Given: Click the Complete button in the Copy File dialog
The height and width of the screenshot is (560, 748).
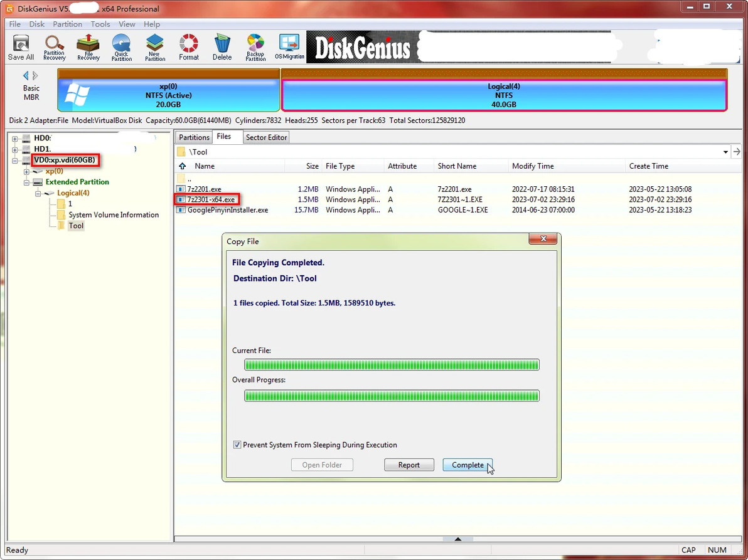Looking at the screenshot, I should (x=467, y=465).
